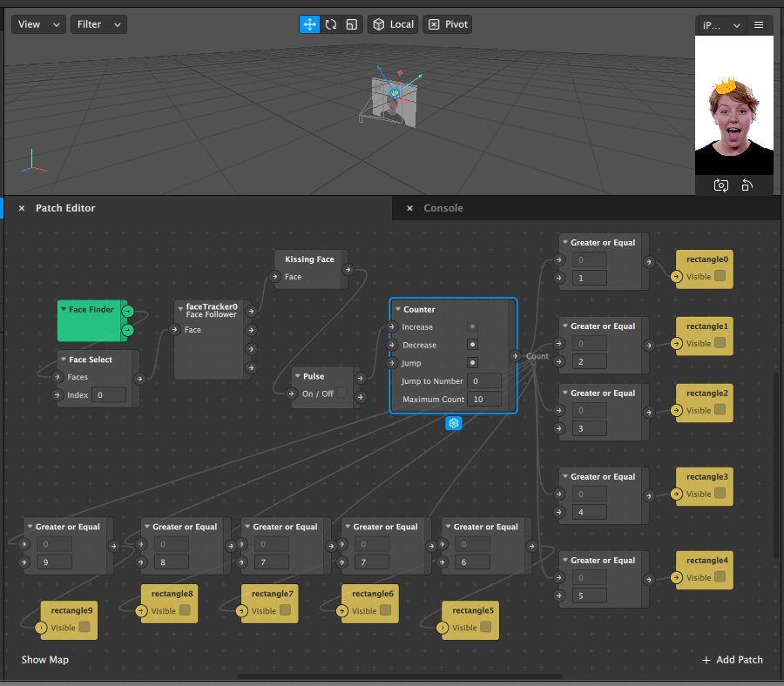Toggle Local coordinate mode
Image resolution: width=784 pixels, height=686 pixels.
pyautogui.click(x=392, y=24)
